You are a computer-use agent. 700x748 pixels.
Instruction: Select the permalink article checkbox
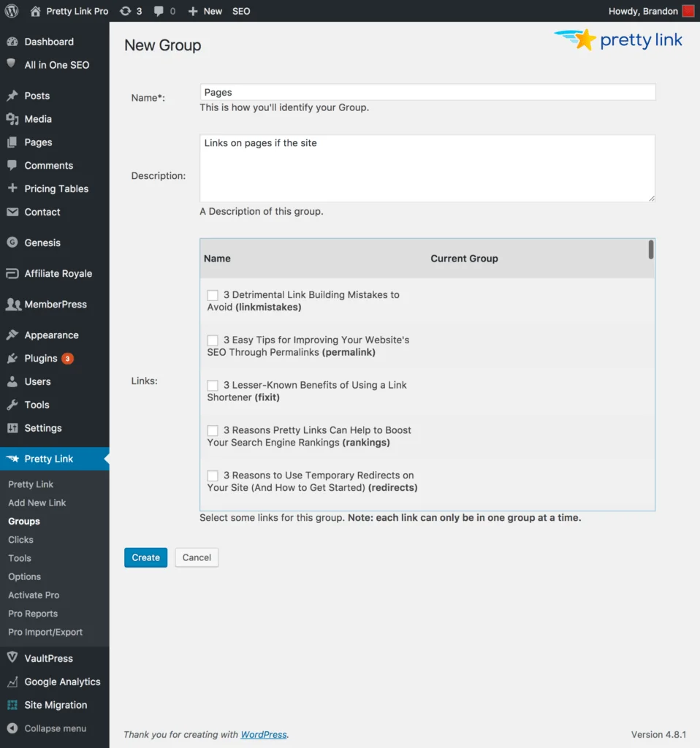coord(212,340)
